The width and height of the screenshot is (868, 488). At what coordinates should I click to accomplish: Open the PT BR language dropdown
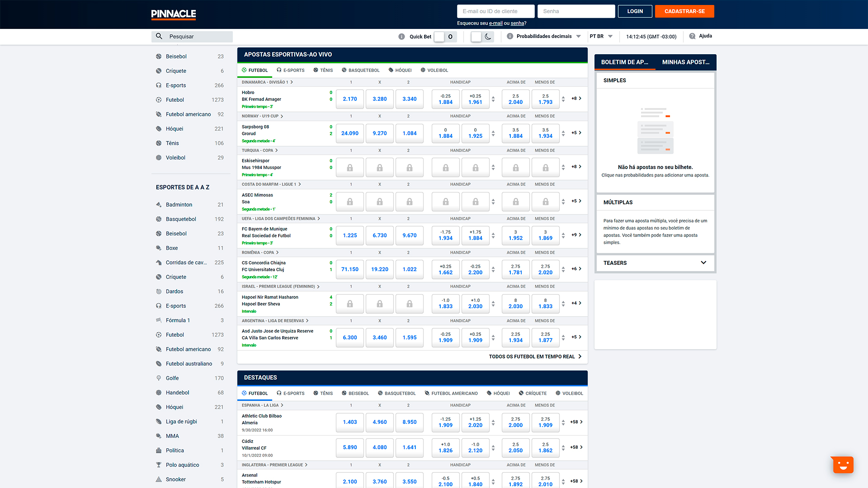click(x=601, y=36)
